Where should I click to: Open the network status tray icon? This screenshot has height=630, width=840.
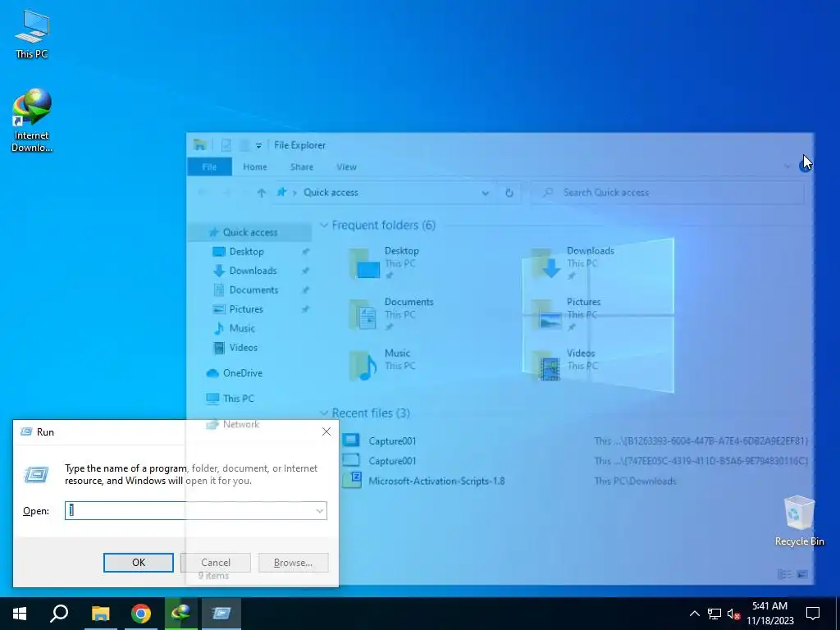pyautogui.click(x=714, y=614)
